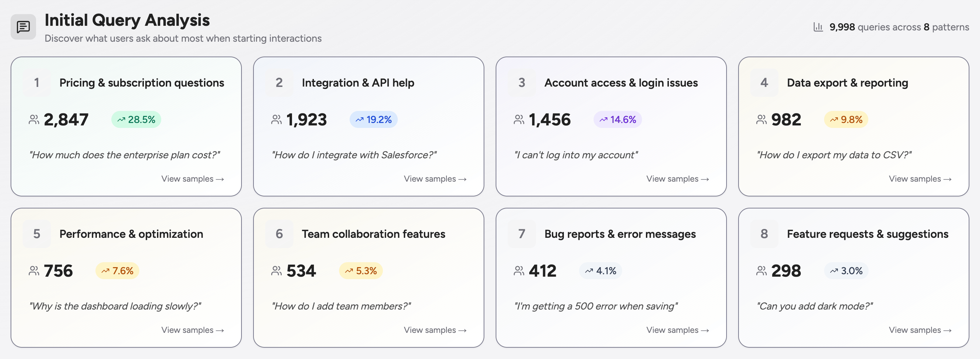Click the quote "How do I integrate with Salesforce?"

[x=354, y=155]
